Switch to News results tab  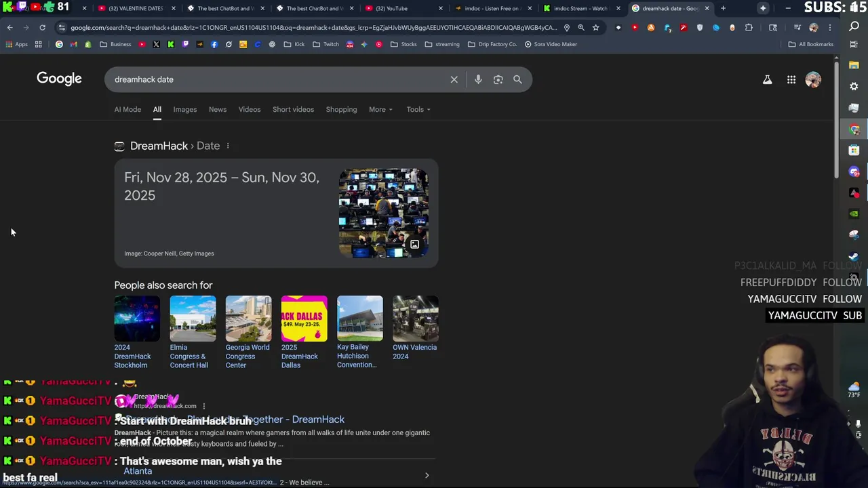[218, 109]
